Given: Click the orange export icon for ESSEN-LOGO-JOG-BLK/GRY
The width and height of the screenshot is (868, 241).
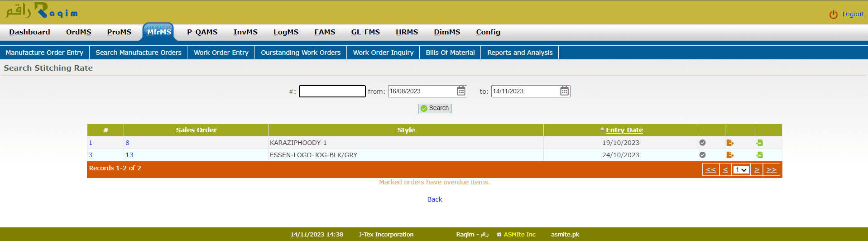Looking at the screenshot, I should [x=729, y=155].
